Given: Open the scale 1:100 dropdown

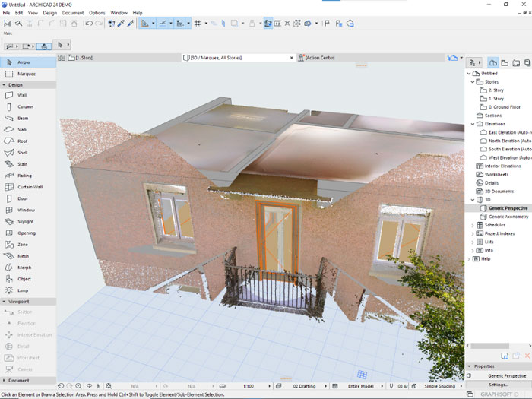Looking at the screenshot, I should pyautogui.click(x=270, y=386).
